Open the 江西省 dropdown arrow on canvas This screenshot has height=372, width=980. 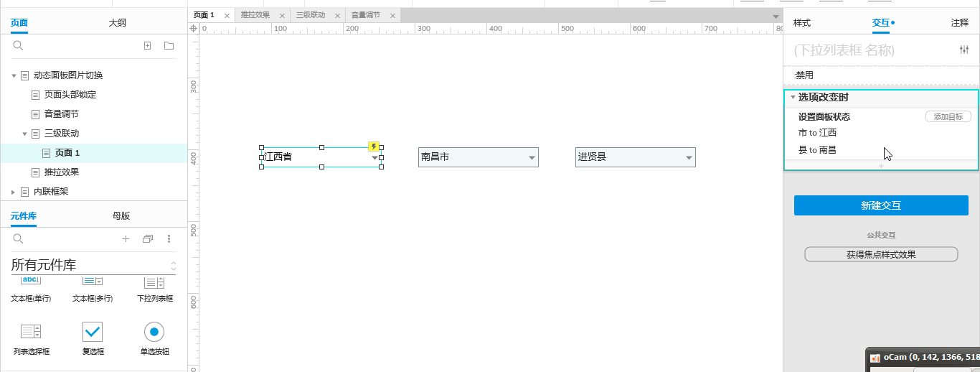point(374,157)
